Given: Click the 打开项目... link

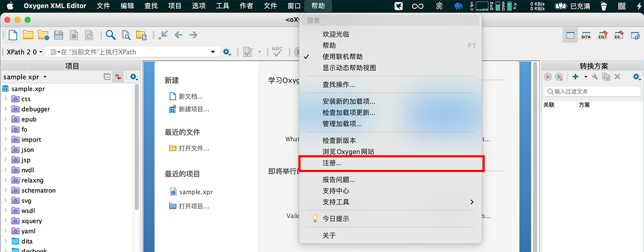Looking at the screenshot, I should 194,206.
